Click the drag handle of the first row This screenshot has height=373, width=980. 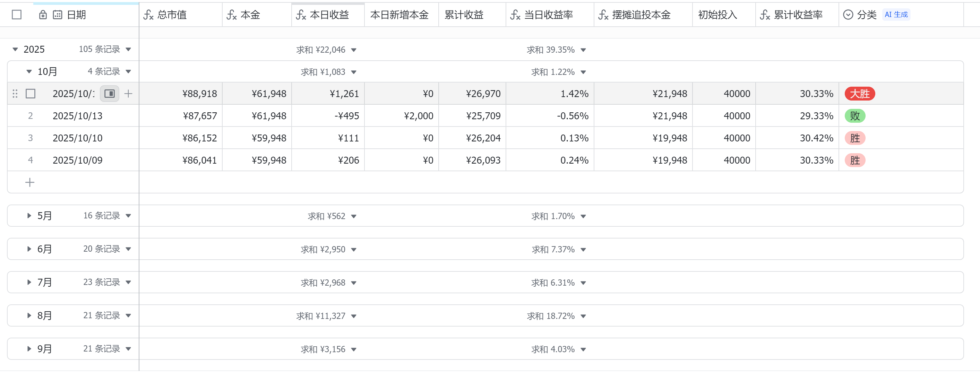(15, 94)
